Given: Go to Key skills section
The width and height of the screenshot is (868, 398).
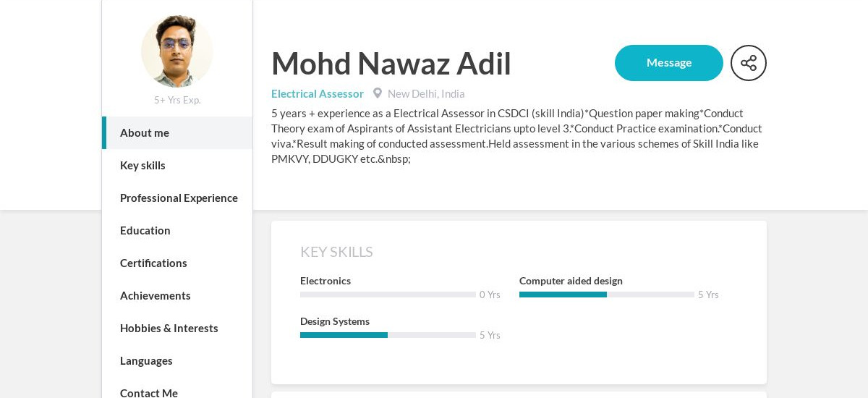Looking at the screenshot, I should 177,165.
